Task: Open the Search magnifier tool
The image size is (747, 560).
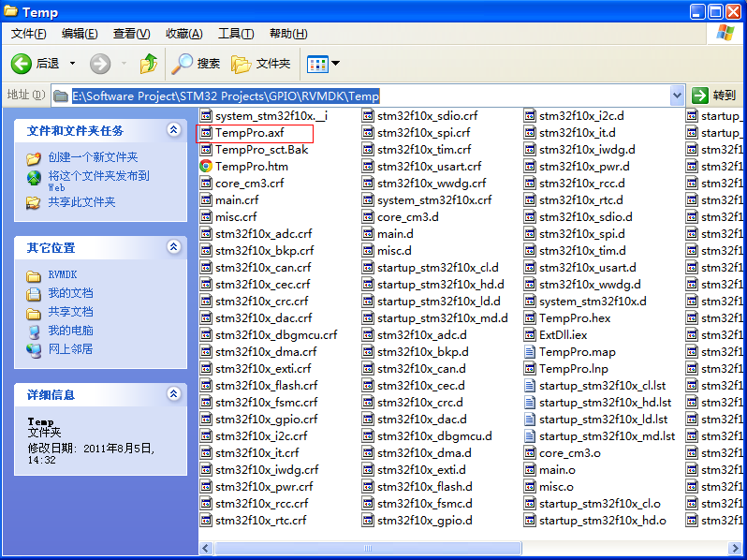Action: (183, 64)
